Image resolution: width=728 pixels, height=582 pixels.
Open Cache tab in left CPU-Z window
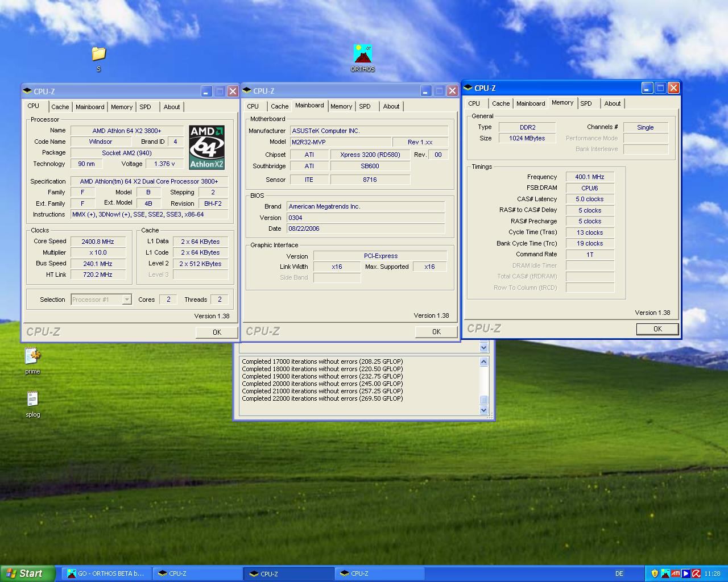pos(60,107)
